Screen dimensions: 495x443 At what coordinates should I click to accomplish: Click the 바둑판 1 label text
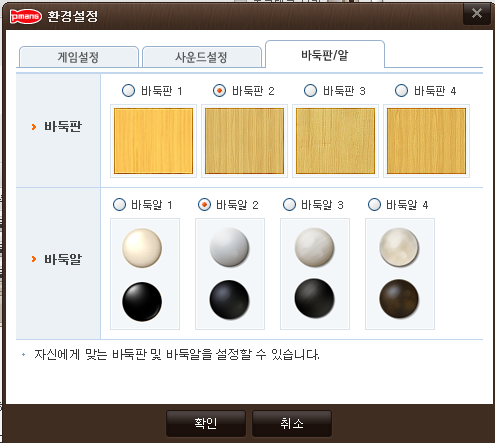pyautogui.click(x=162, y=91)
